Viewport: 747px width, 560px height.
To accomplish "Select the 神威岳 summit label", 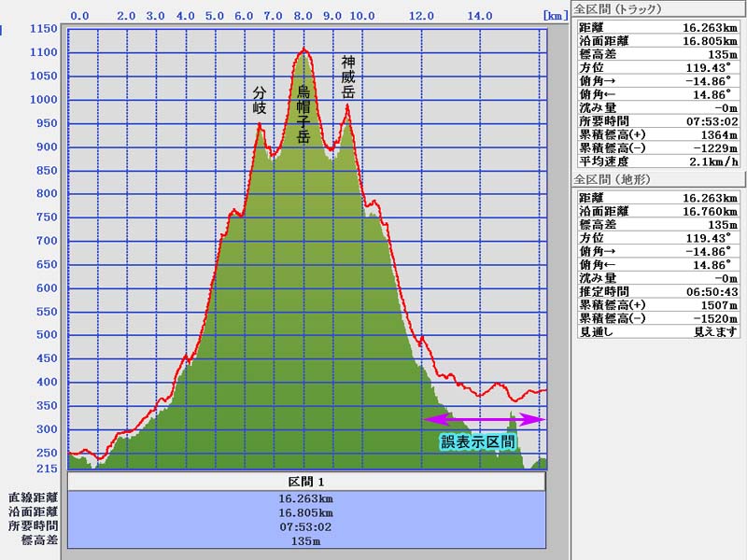I will 348,77.
